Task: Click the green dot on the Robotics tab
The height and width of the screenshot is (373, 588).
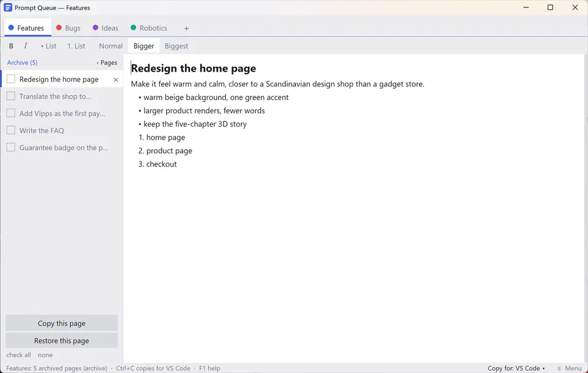Action: 133,28
